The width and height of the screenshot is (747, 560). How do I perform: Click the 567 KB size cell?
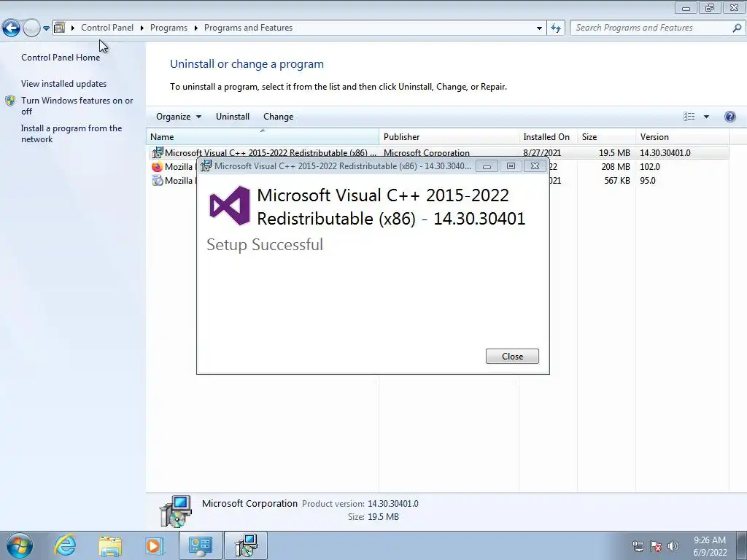coord(617,181)
